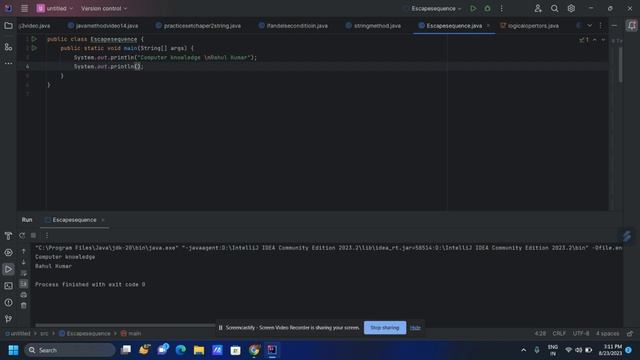Open Structure tool window icon

(8, 47)
